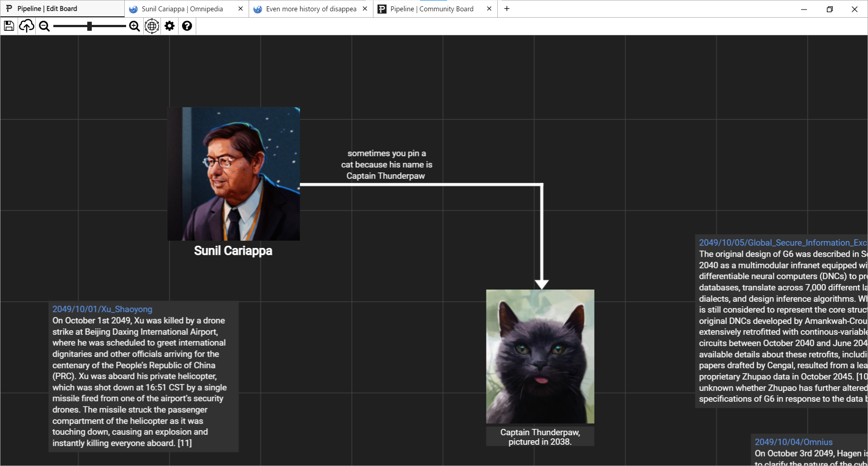Select the Captain Thunderpaw picture
The width and height of the screenshot is (868, 466).
point(540,356)
